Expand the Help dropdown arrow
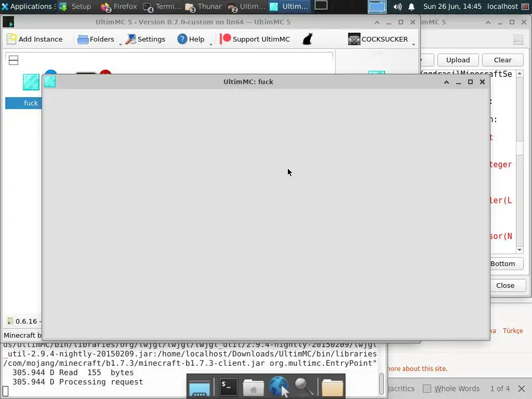Viewport: 532px width, 399px height. [x=211, y=44]
